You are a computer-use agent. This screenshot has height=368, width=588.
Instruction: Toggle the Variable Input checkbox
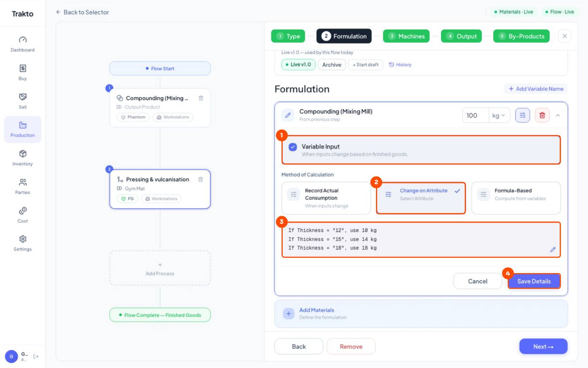[293, 147]
